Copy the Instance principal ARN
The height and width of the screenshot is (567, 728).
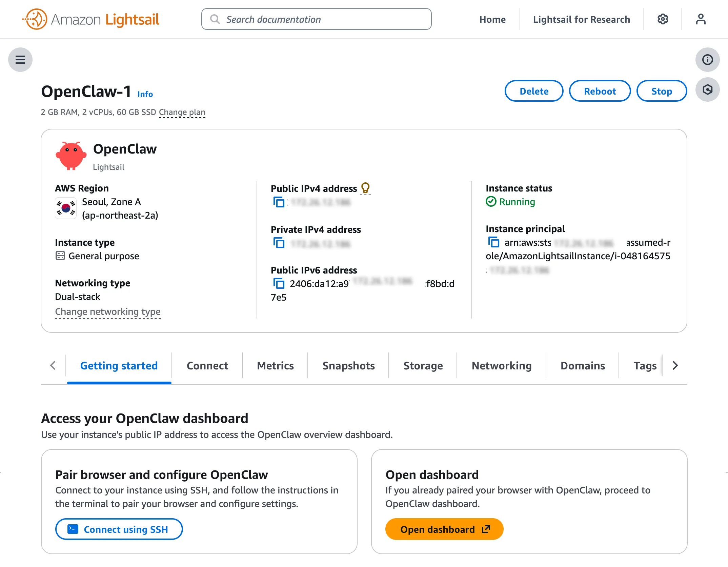click(x=493, y=242)
